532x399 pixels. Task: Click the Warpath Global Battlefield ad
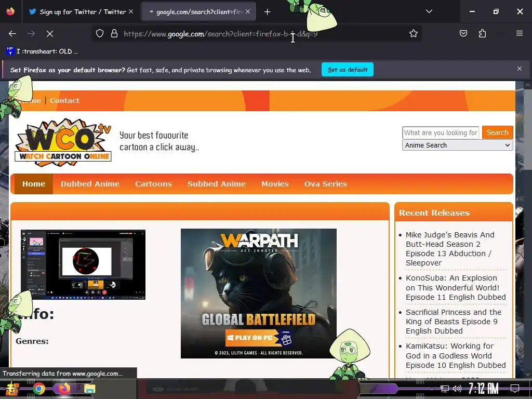(x=259, y=293)
